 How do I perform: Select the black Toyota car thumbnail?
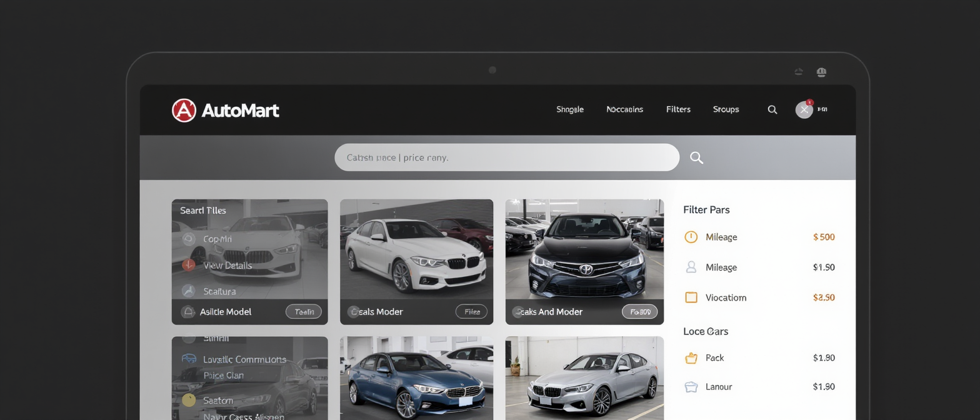(x=584, y=250)
